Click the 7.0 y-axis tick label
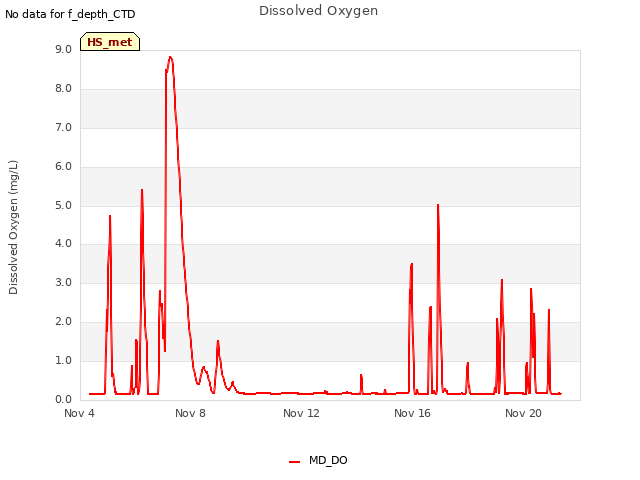The height and width of the screenshot is (480, 640). [63, 128]
